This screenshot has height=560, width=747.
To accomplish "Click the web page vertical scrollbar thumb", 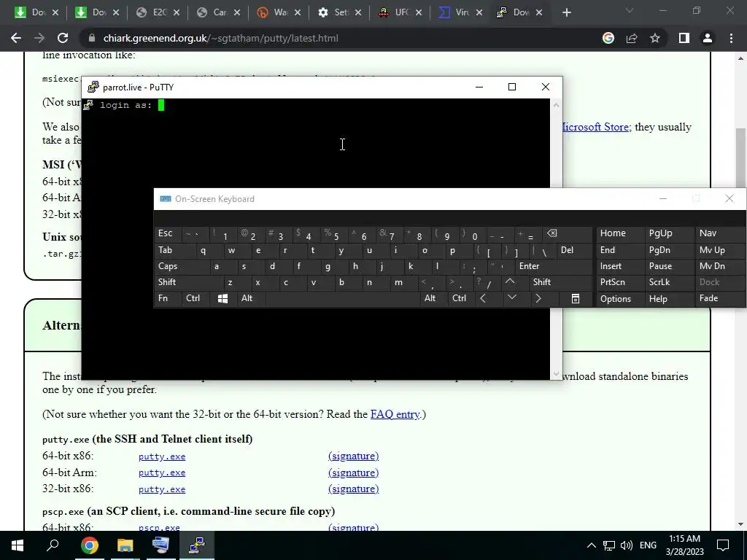I will click(x=740, y=157).
